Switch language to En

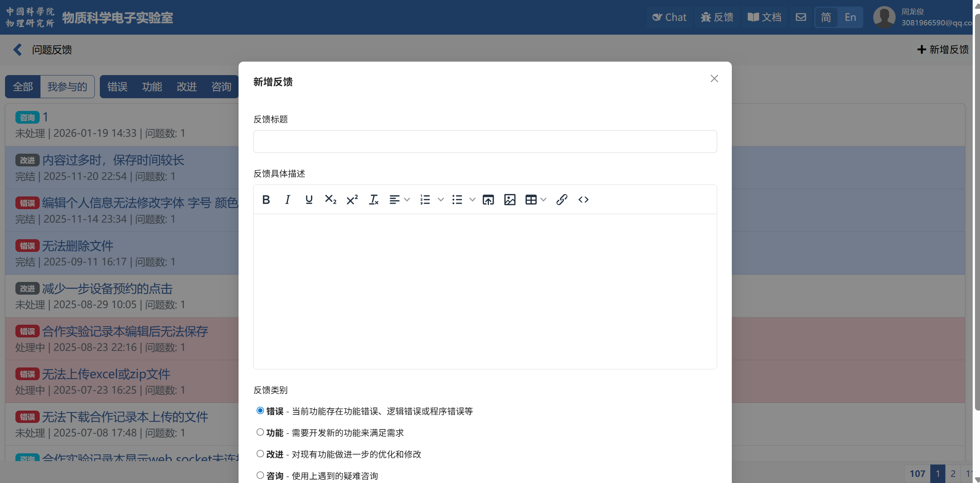[850, 17]
